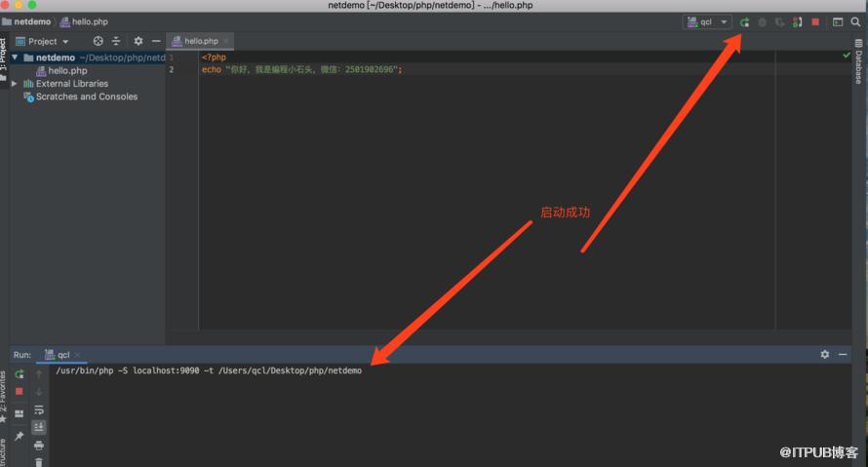The height and width of the screenshot is (467, 868).
Task: Hide the Project tool window
Action: 156,41
